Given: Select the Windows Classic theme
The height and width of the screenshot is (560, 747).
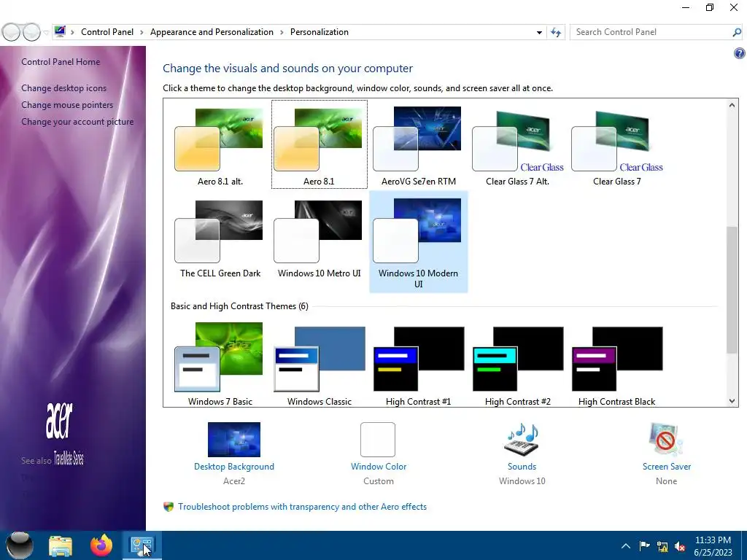Looking at the screenshot, I should pyautogui.click(x=320, y=363).
